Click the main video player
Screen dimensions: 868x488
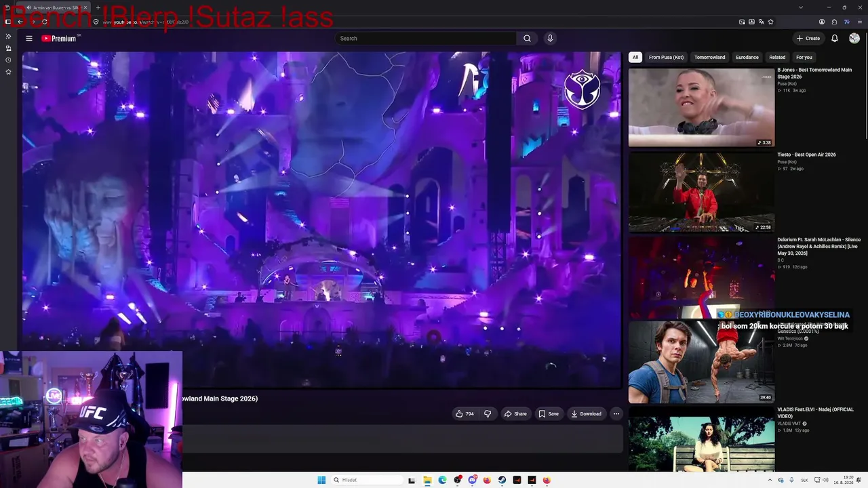pos(321,220)
